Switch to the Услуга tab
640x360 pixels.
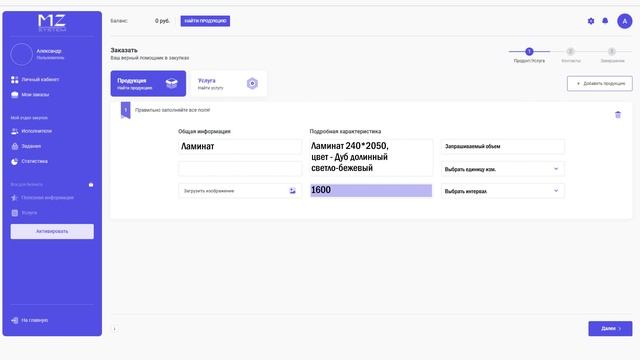click(x=229, y=83)
